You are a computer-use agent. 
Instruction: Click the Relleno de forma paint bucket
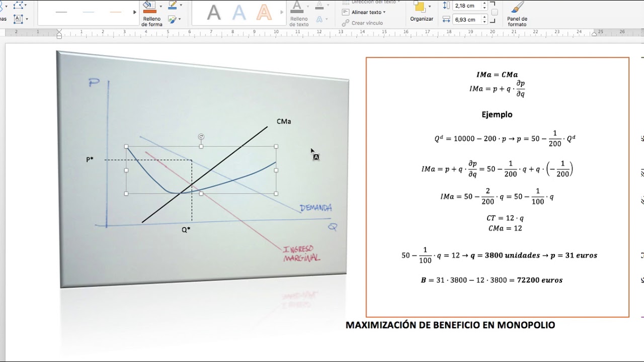[x=149, y=6]
